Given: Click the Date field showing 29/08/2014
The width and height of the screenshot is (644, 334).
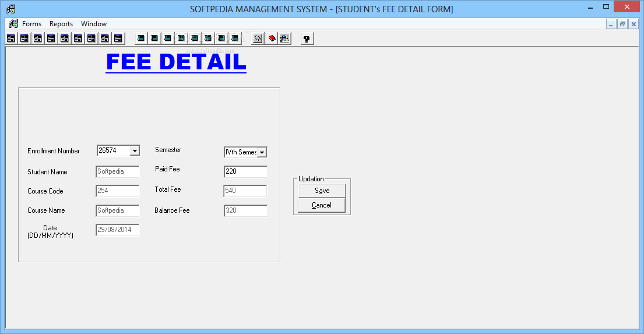Looking at the screenshot, I should click(118, 230).
